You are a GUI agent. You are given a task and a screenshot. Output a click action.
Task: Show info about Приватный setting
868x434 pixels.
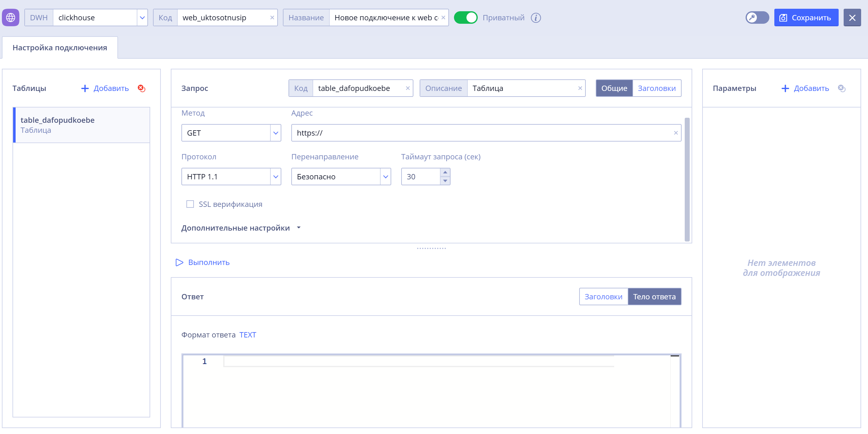(536, 17)
